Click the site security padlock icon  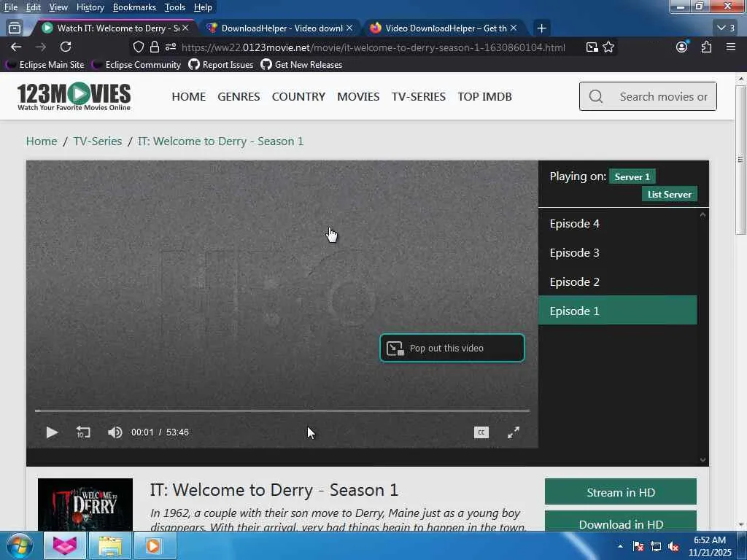(155, 47)
